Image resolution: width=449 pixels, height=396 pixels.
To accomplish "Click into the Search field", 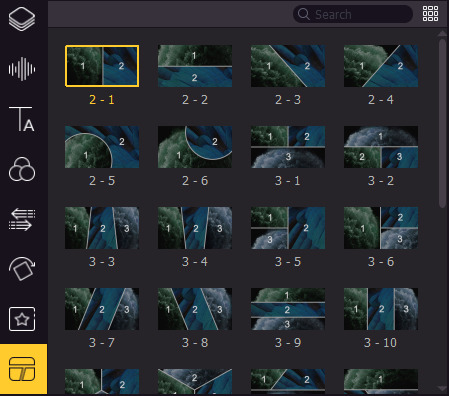I will [353, 14].
